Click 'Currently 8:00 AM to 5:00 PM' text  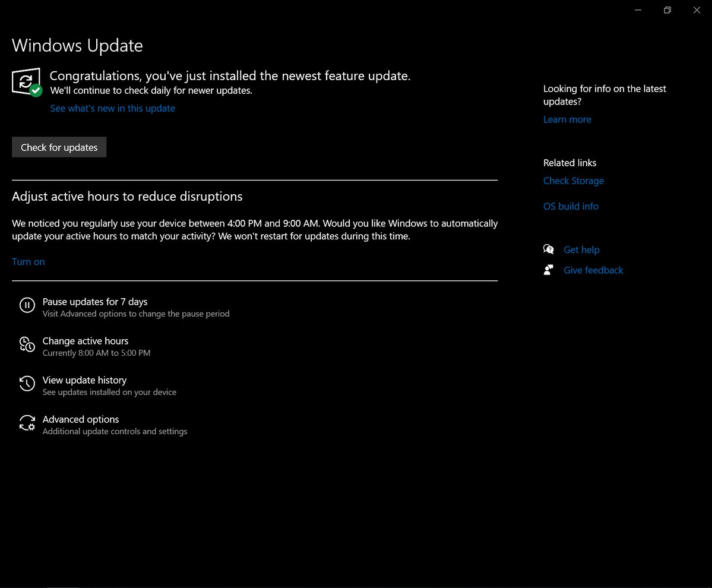click(x=96, y=353)
